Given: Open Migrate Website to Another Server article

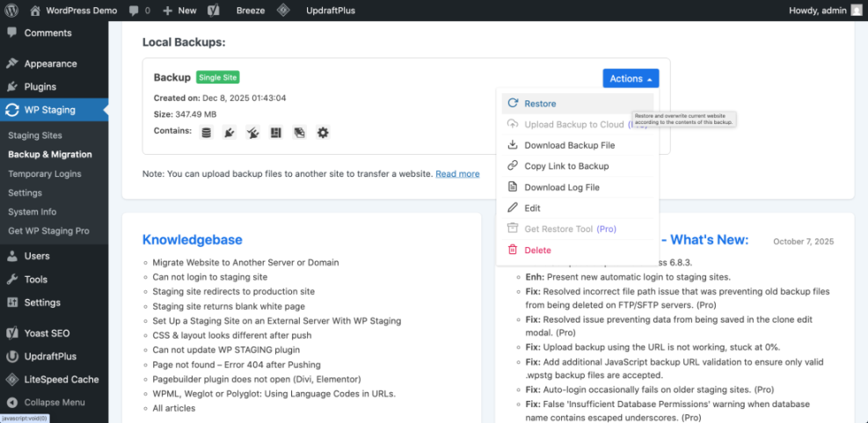Looking at the screenshot, I should (245, 262).
